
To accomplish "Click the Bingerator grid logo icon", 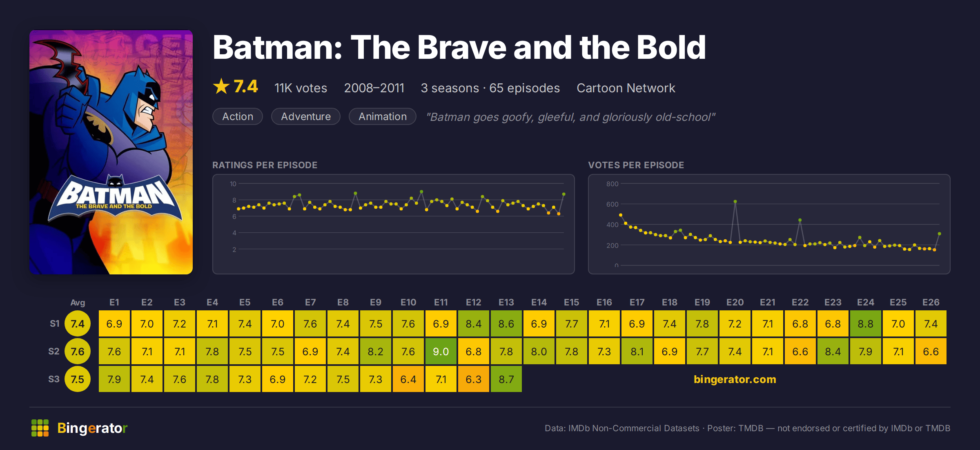I will click(40, 428).
